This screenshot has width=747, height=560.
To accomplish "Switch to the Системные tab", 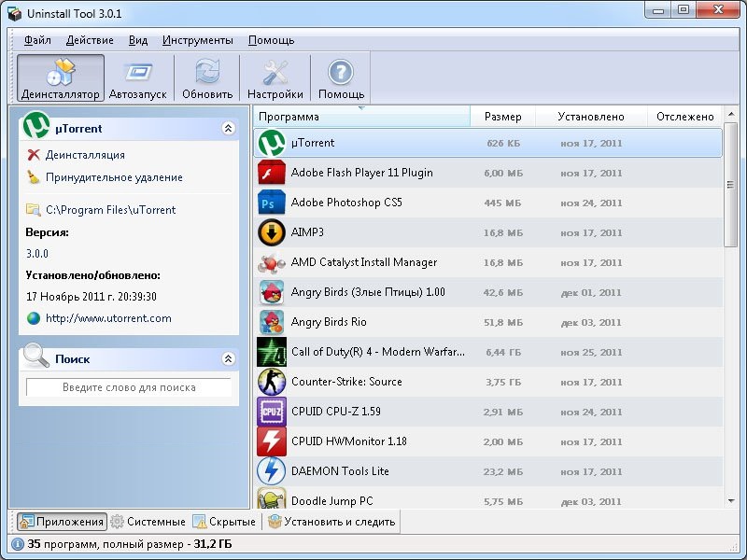I will pos(148,522).
